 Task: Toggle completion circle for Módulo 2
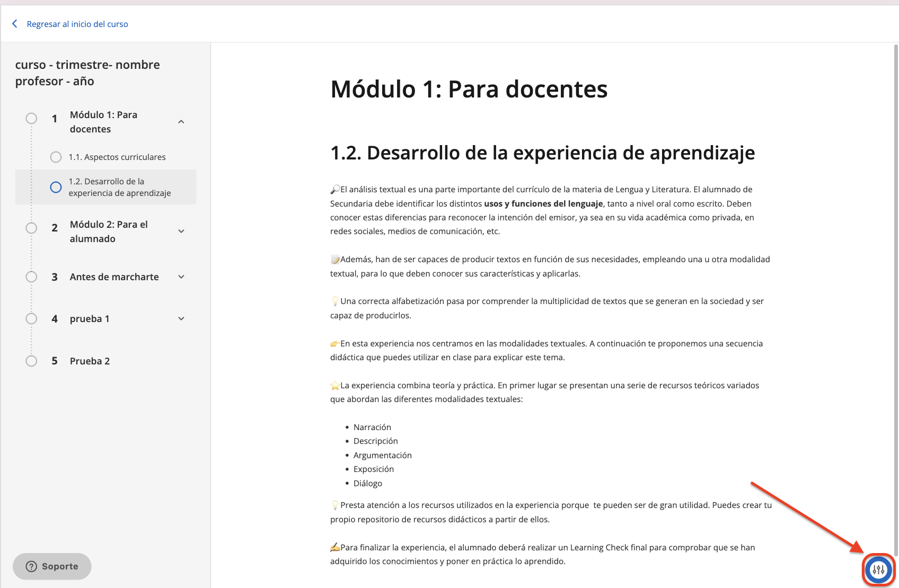31,228
